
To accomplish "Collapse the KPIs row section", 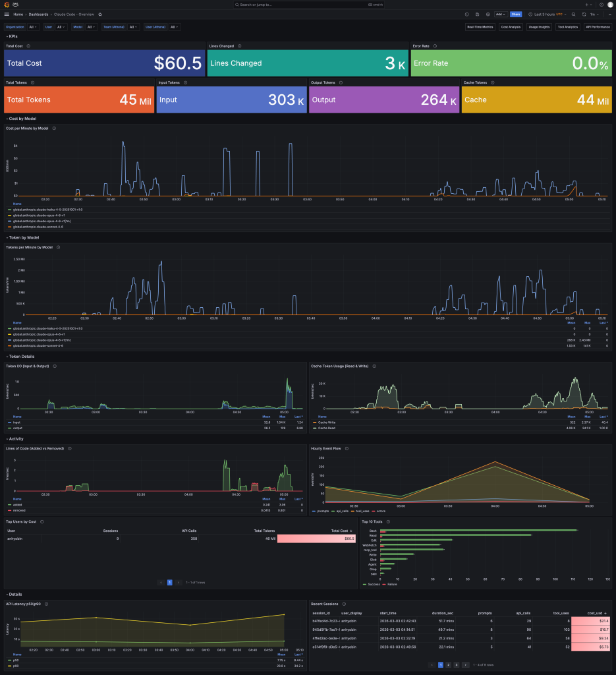I will click(13, 36).
